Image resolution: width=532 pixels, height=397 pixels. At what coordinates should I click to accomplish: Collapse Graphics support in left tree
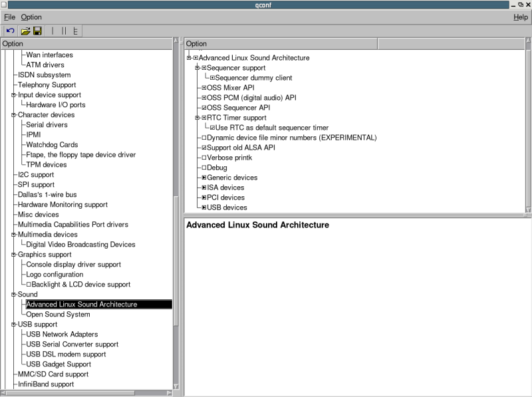point(13,255)
